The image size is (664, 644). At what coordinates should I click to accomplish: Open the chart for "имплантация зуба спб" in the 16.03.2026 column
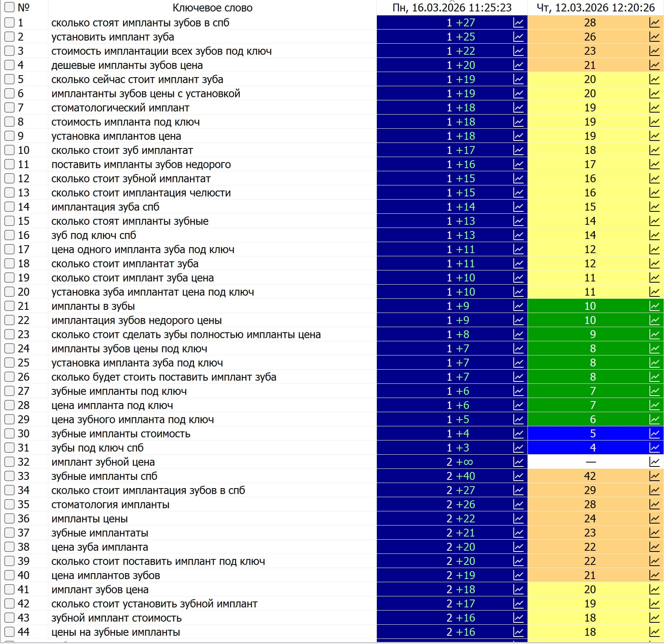[x=518, y=207]
